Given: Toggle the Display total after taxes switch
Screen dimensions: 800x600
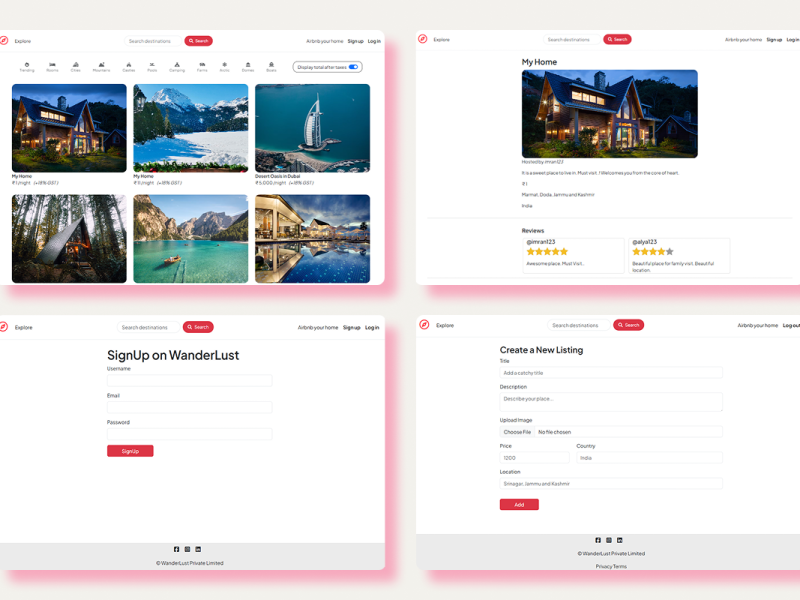Looking at the screenshot, I should pyautogui.click(x=353, y=67).
